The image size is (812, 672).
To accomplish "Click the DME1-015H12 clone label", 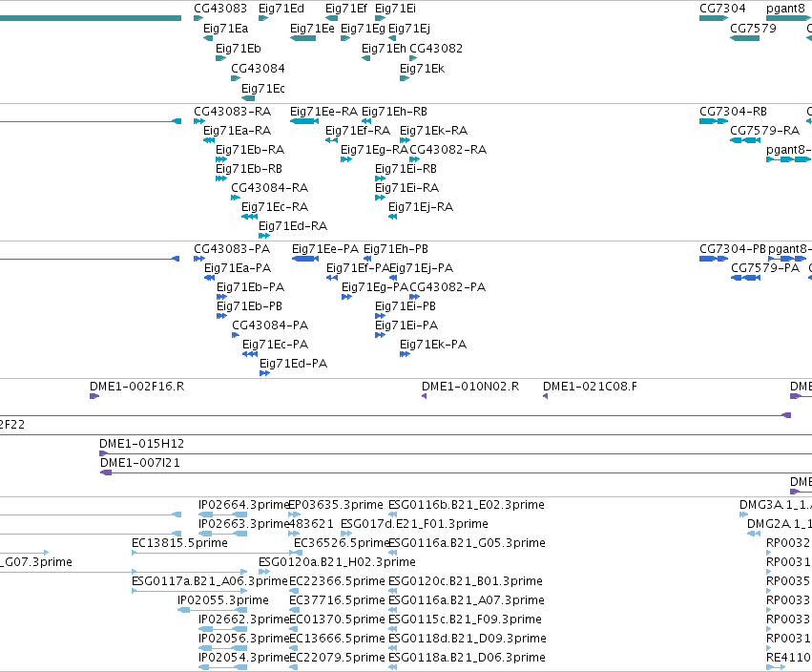I will pyautogui.click(x=142, y=444).
